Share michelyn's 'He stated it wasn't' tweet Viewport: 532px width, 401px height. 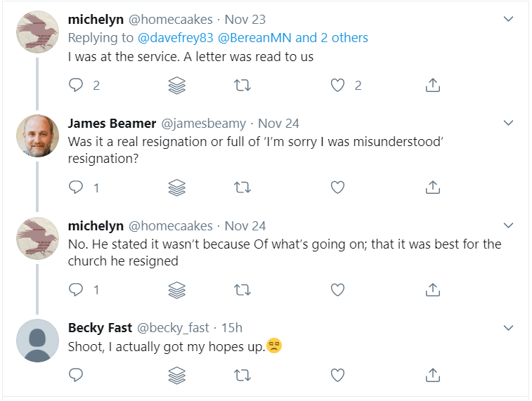pyautogui.click(x=434, y=289)
